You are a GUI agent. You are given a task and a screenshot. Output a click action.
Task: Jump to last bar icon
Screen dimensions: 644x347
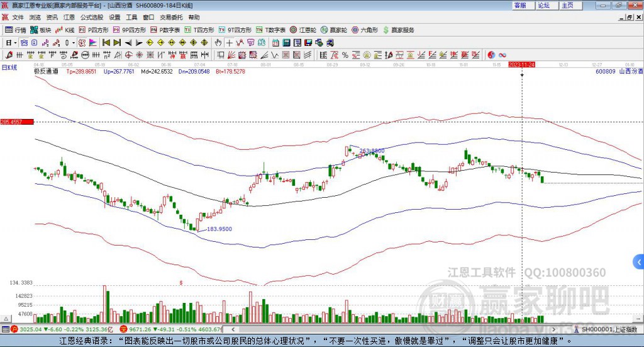117,43
